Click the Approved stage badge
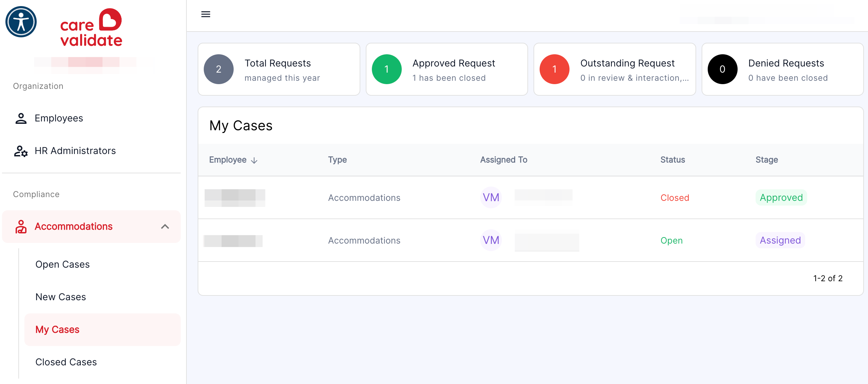This screenshot has height=384, width=868. [x=781, y=197]
